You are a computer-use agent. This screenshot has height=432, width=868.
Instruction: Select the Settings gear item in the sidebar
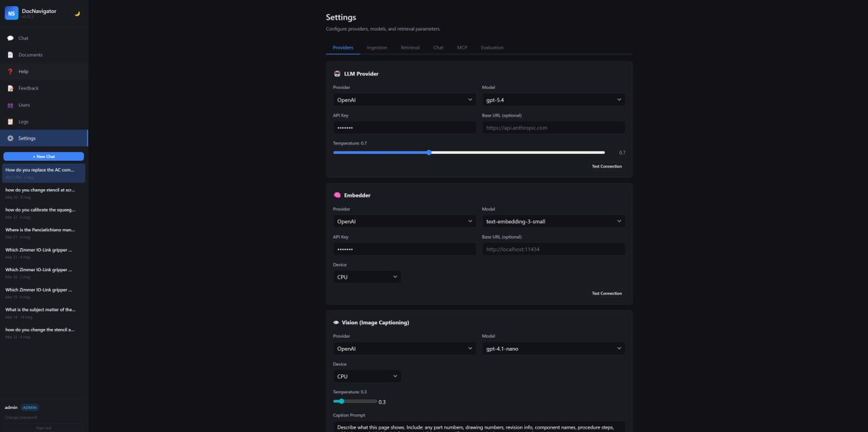(x=44, y=138)
